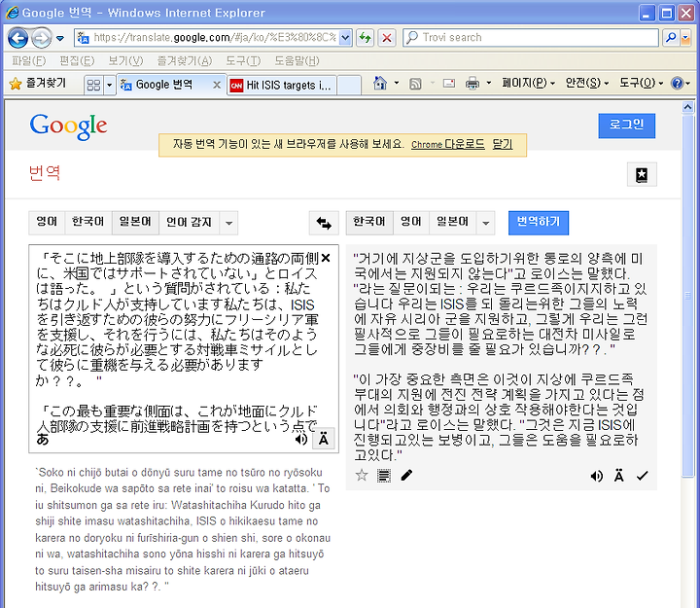Image resolution: width=700 pixels, height=608 pixels.
Task: Open the 보기(V) menu
Action: pos(125,60)
